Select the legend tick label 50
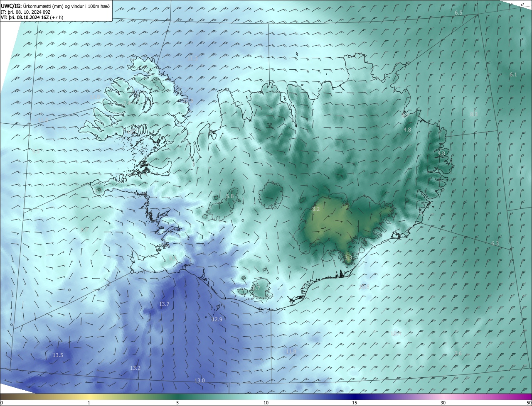The image size is (532, 406). [529, 403]
